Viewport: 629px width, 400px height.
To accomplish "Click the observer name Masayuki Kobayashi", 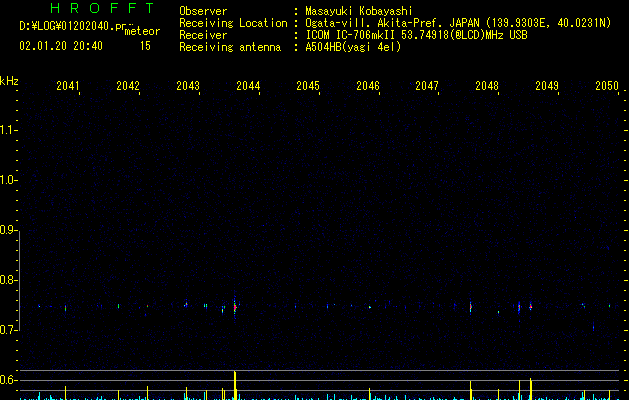I will click(x=359, y=11).
